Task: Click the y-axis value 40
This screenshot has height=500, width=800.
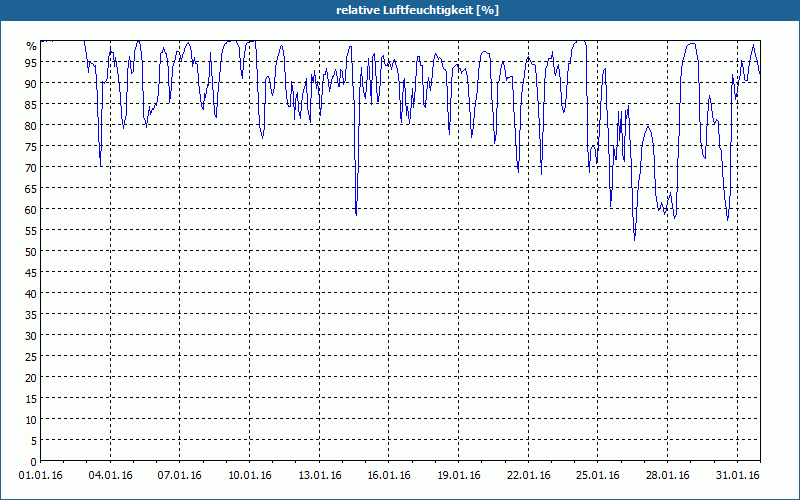Action: tap(31, 294)
